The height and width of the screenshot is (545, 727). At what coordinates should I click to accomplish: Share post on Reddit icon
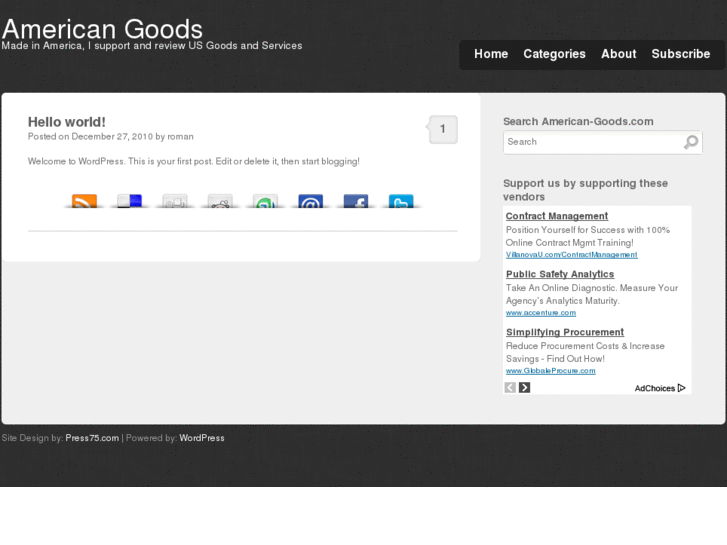pyautogui.click(x=220, y=202)
